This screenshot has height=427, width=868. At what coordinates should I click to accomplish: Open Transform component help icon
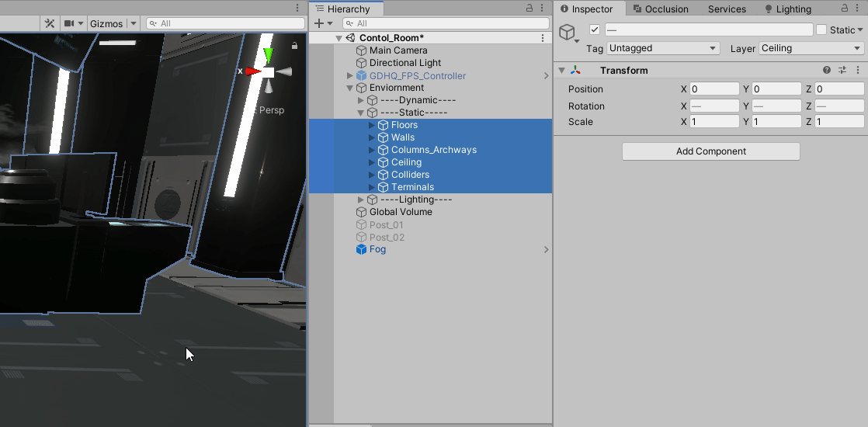827,70
